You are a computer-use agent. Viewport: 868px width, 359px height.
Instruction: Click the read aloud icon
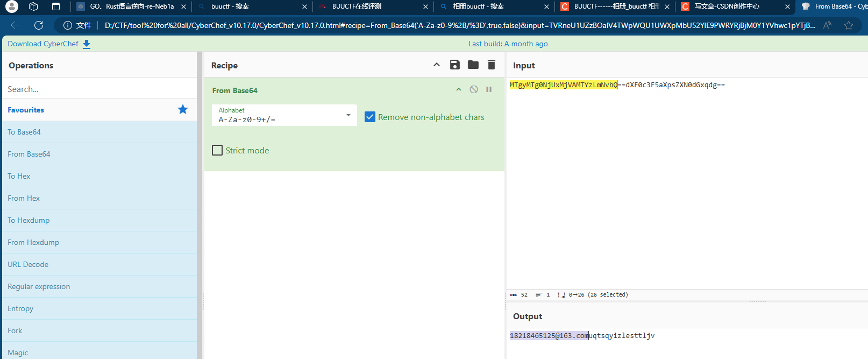[827, 25]
